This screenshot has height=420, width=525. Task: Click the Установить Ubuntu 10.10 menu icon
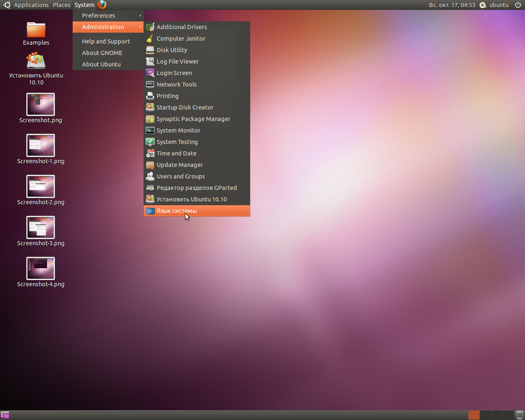click(150, 199)
